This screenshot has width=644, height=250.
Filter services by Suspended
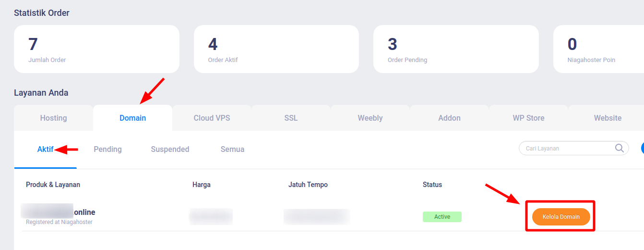170,149
